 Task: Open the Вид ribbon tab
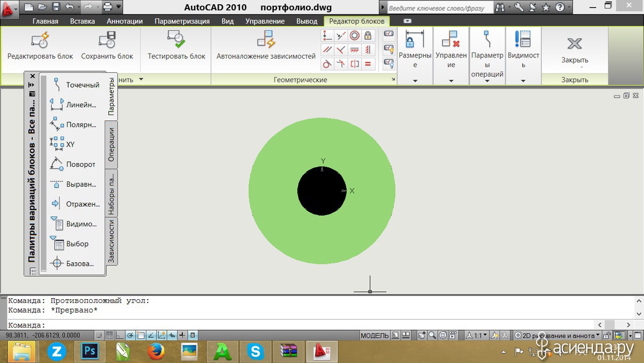pyautogui.click(x=228, y=21)
